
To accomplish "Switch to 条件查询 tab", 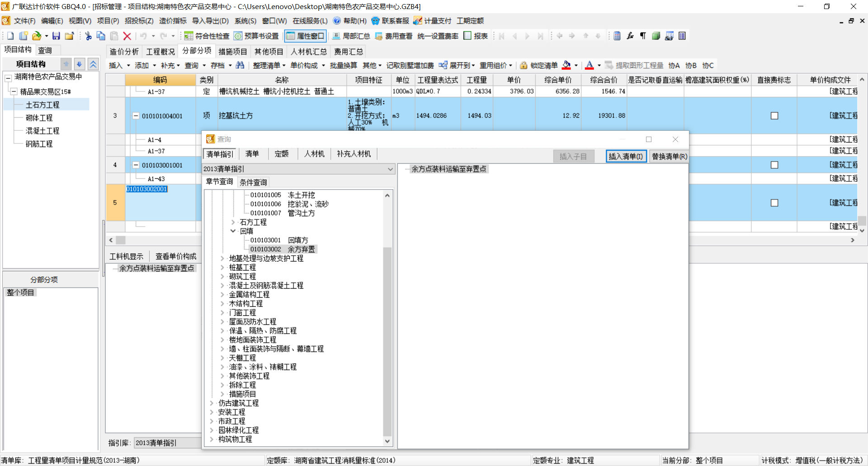I will [x=253, y=182].
